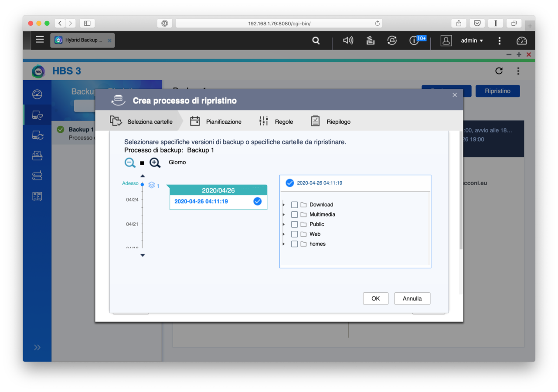
Task: Open the QTS search icon
Action: [x=316, y=41]
